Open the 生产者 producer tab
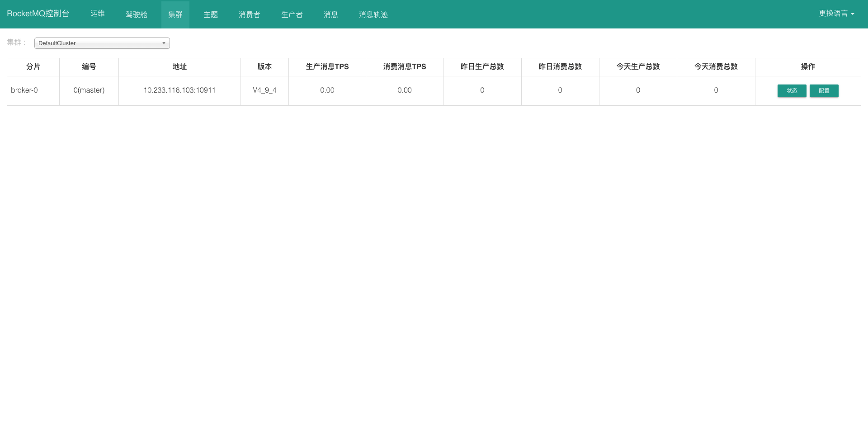 tap(292, 14)
